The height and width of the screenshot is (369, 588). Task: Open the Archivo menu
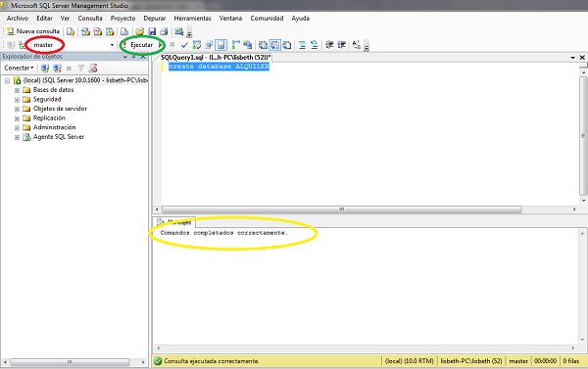18,18
